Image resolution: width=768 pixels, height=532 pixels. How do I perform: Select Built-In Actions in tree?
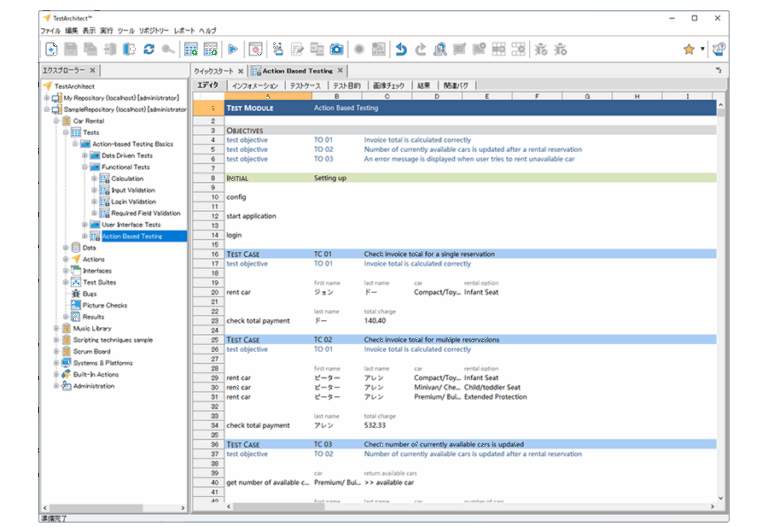point(96,374)
